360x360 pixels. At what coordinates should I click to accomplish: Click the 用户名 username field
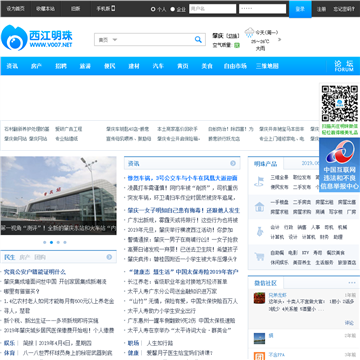point(212,9)
